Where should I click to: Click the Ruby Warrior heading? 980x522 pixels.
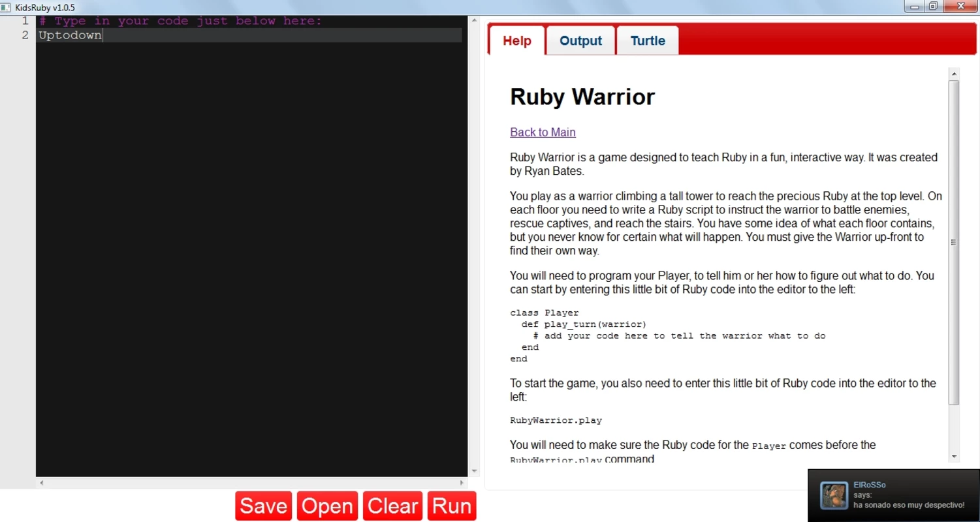point(582,97)
